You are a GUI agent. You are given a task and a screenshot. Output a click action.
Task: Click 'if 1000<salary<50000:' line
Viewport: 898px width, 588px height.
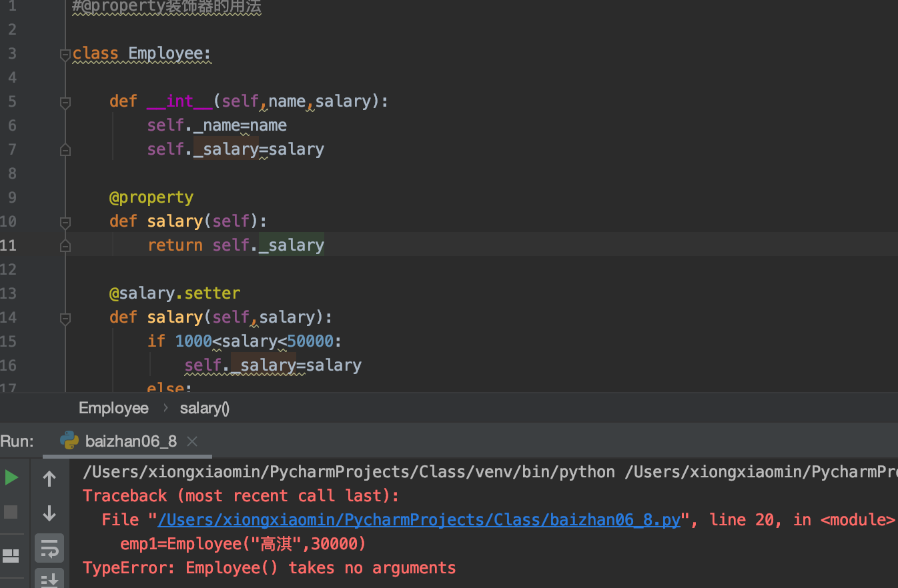(244, 341)
